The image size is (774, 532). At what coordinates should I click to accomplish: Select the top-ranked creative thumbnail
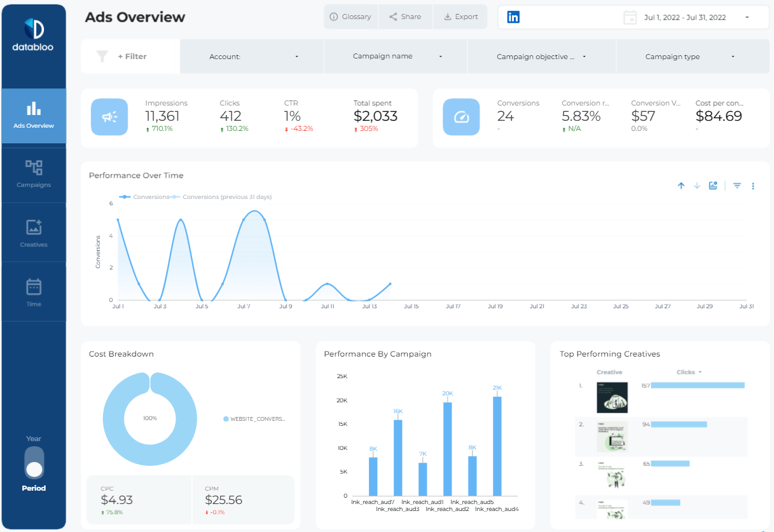tap(612, 398)
